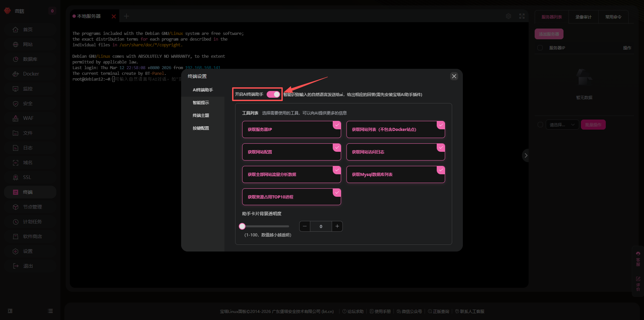
Task: Open the WAF sidebar item
Action: 28,118
